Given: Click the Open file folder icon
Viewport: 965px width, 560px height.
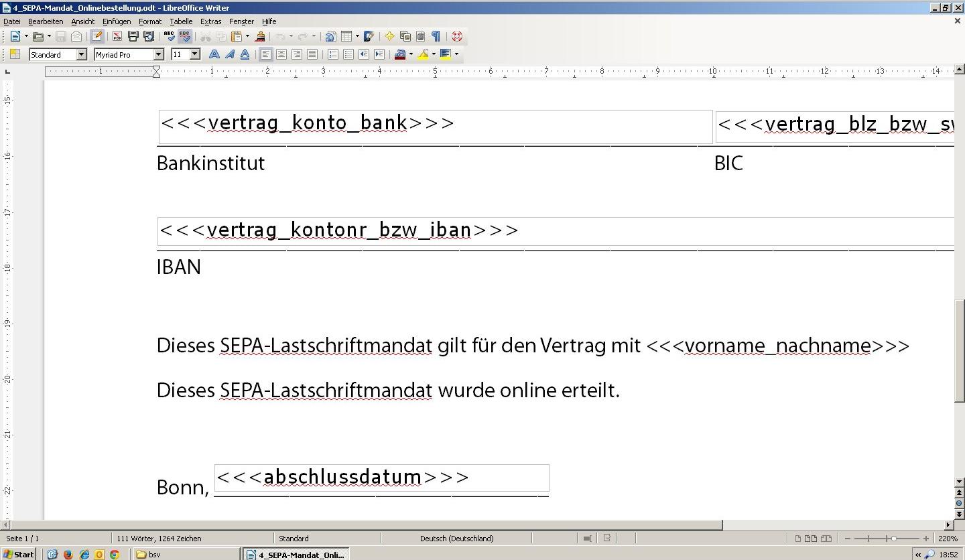Looking at the screenshot, I should click(x=38, y=36).
